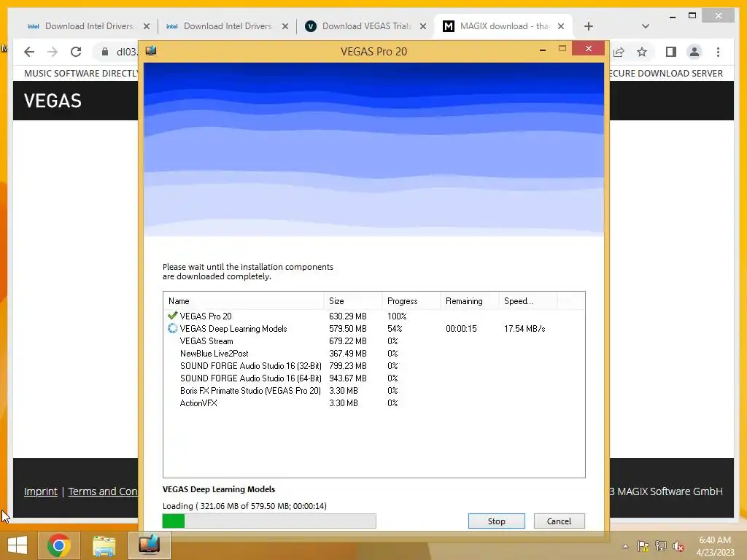747x560 pixels.
Task: Click the Progress column header
Action: [x=411, y=301]
